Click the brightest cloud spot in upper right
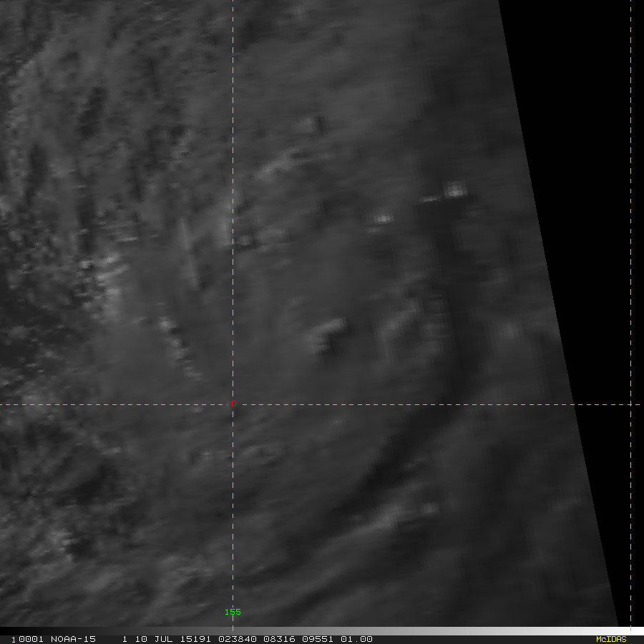The height and width of the screenshot is (644, 644). click(x=454, y=190)
